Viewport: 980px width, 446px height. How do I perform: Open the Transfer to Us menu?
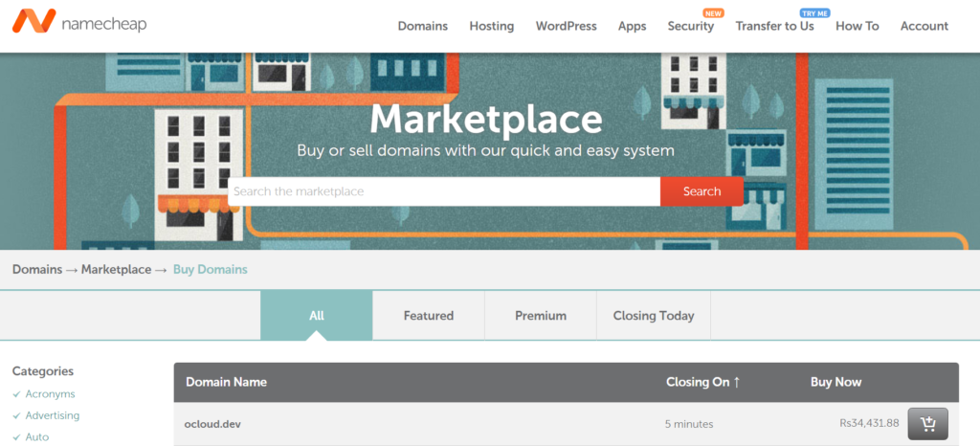pos(775,26)
